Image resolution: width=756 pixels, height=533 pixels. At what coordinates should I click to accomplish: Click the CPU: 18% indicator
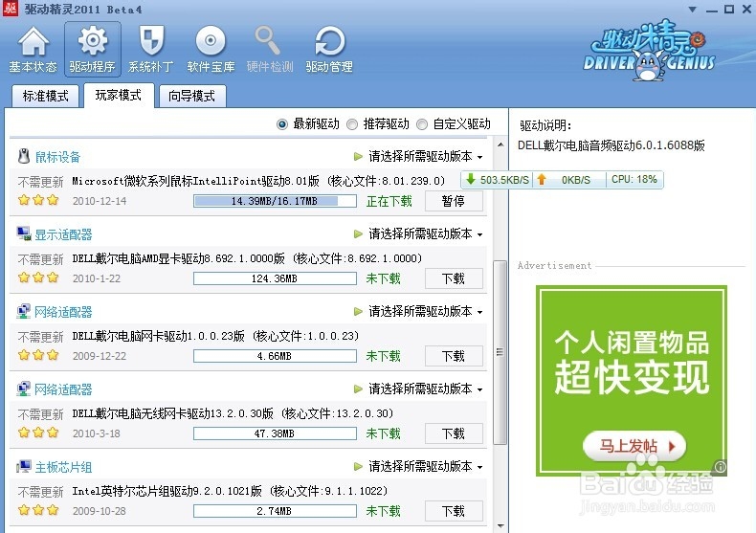634,179
